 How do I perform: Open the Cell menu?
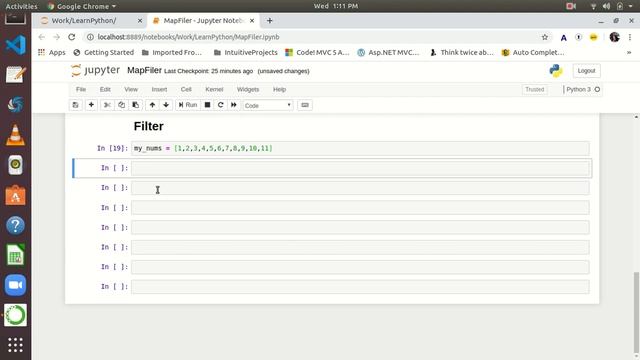click(x=186, y=89)
